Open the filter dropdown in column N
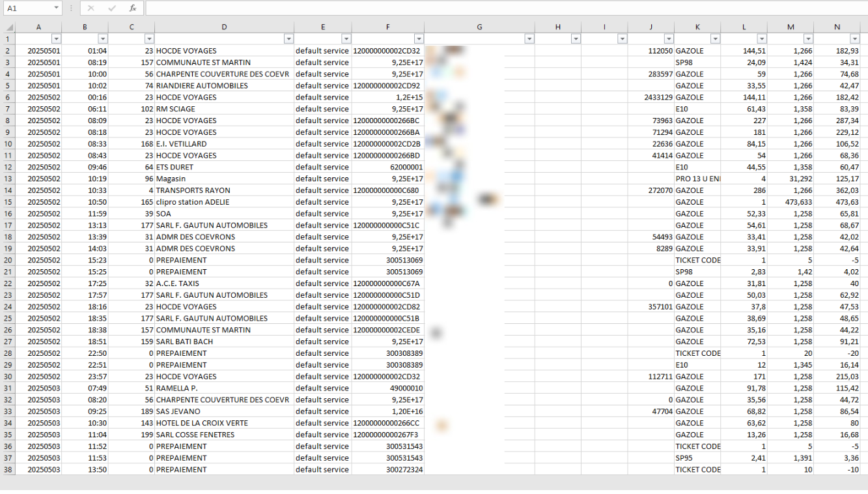Viewport: 868px width, 494px height. click(x=854, y=39)
